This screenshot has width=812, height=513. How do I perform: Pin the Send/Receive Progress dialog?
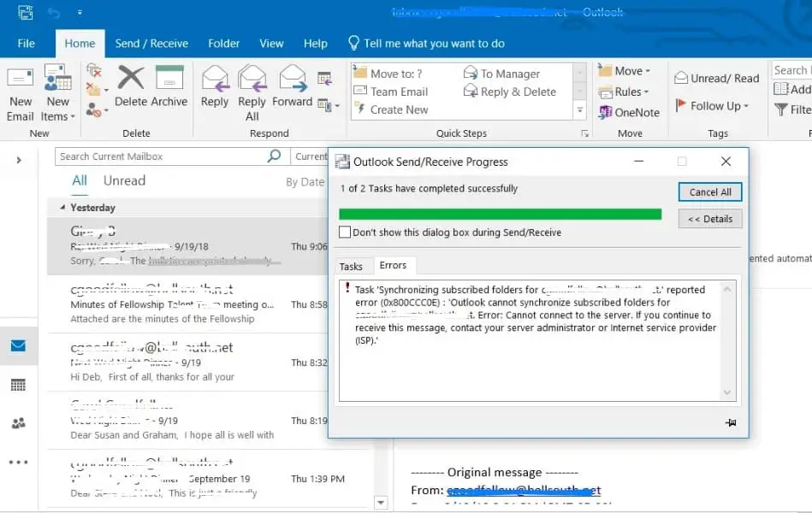point(731,423)
